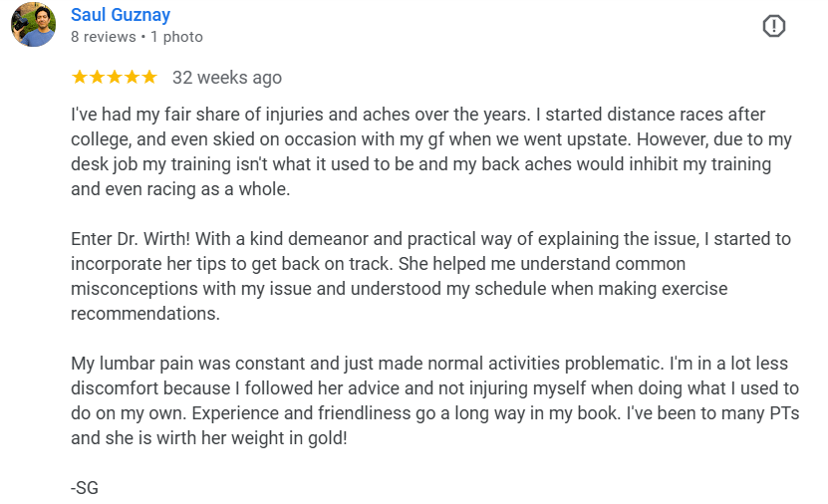Click the "1 photo" text
The height and width of the screenshot is (504, 828).
(x=176, y=37)
